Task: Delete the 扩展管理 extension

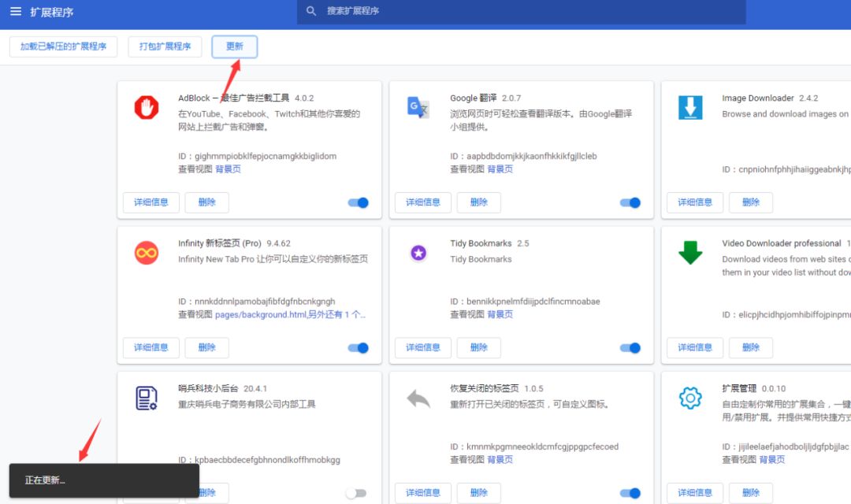Action: [x=751, y=493]
